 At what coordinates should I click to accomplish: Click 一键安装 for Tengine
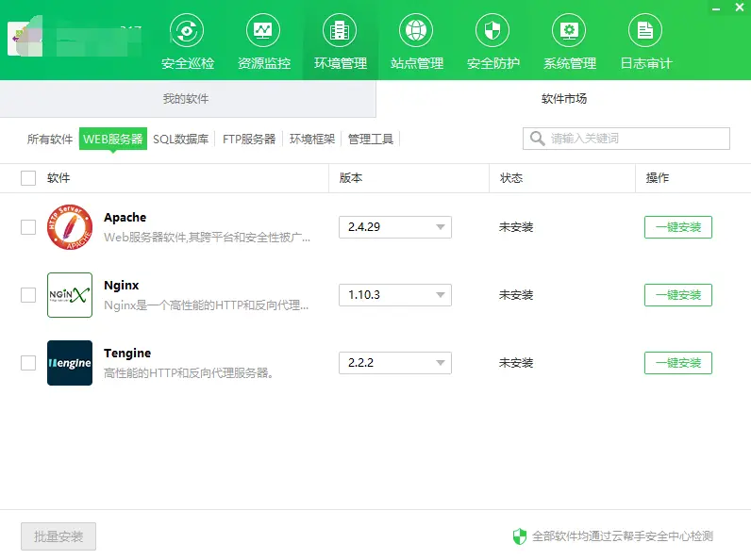(x=678, y=363)
